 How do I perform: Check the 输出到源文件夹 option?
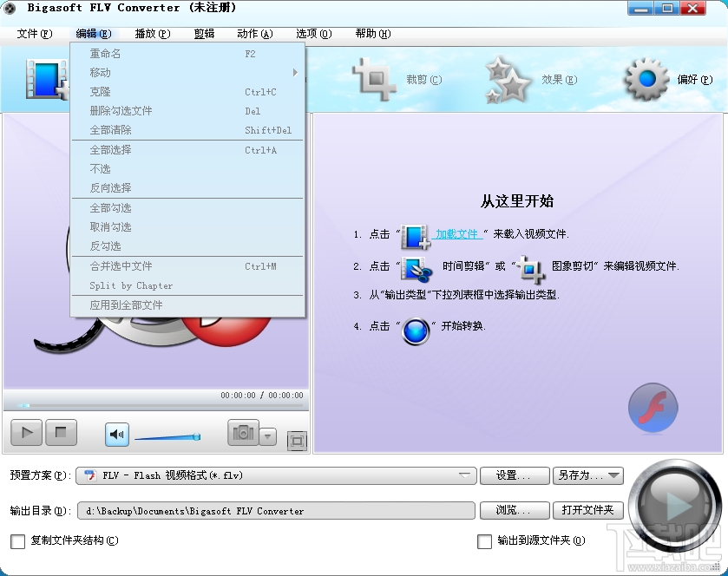pos(484,540)
